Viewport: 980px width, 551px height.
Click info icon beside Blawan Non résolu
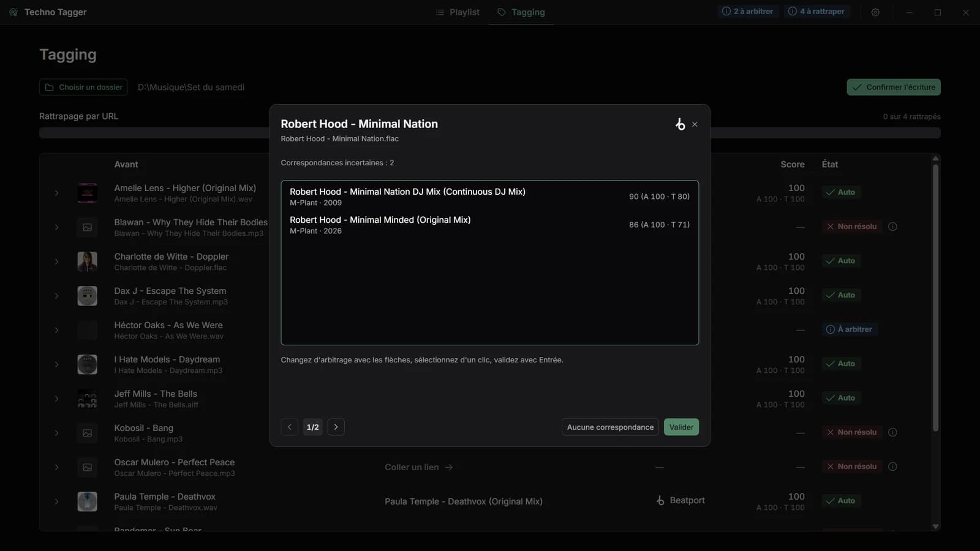coord(892,227)
